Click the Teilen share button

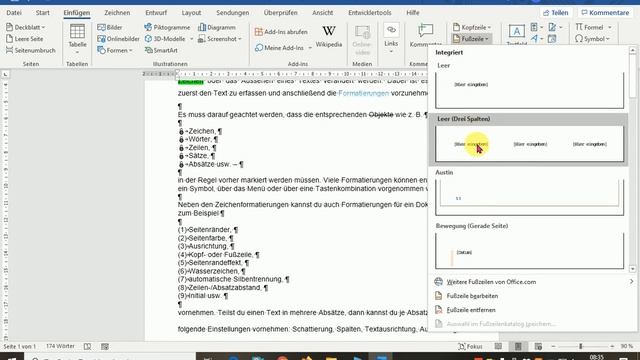pyautogui.click(x=555, y=13)
